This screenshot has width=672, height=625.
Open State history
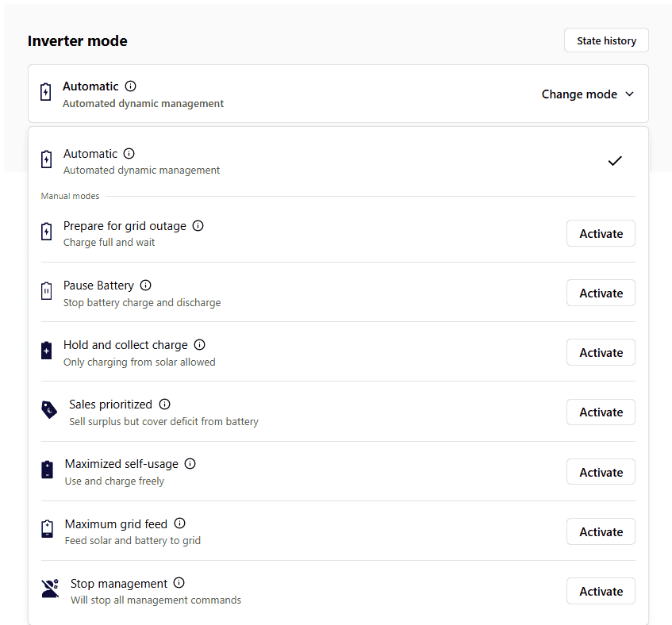click(606, 40)
